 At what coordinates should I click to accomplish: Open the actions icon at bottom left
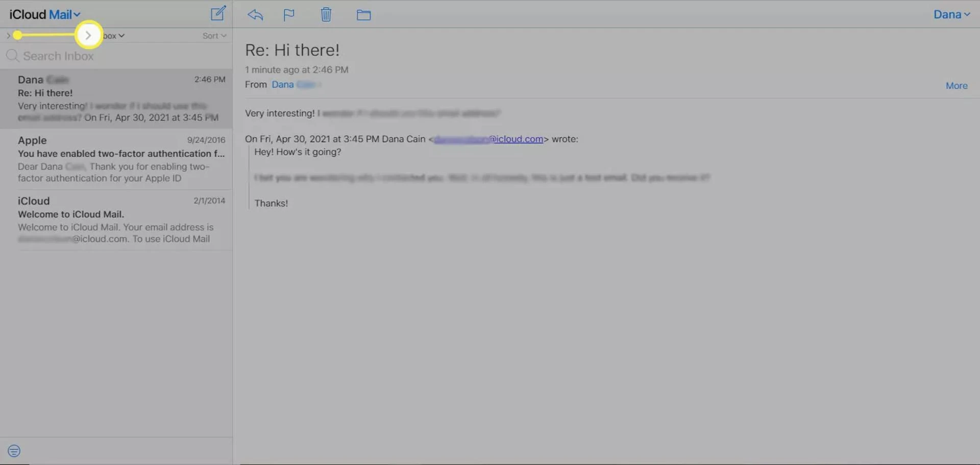pos(13,450)
